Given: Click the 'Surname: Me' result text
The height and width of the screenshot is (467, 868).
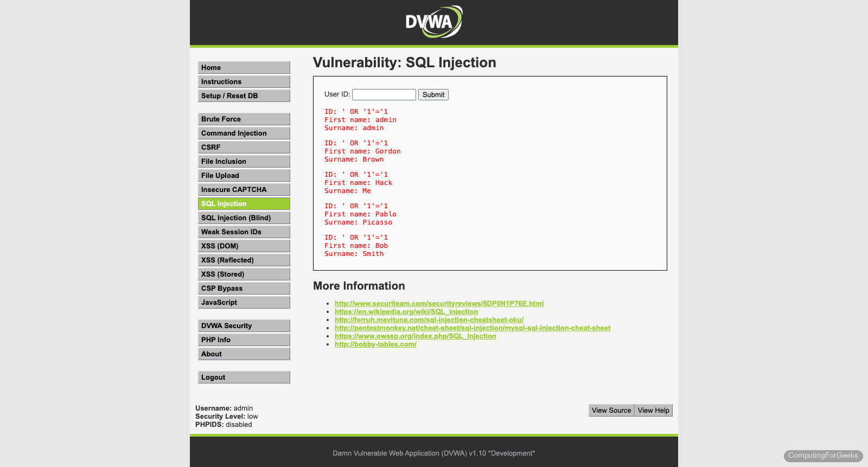Looking at the screenshot, I should tap(348, 191).
